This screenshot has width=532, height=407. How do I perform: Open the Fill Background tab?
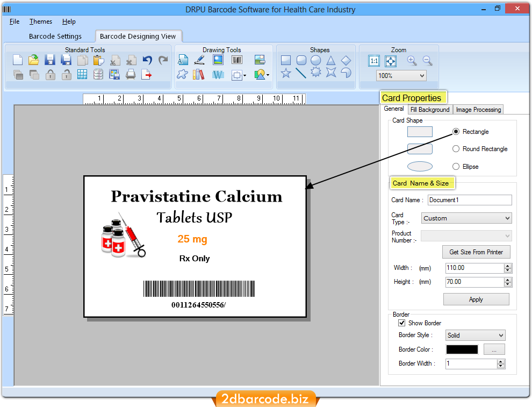[429, 109]
